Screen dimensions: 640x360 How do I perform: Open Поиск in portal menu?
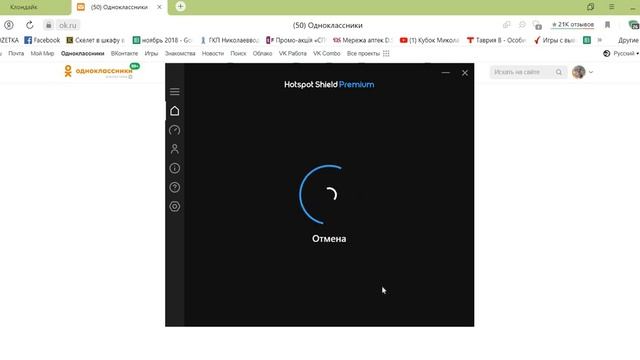[x=238, y=53]
